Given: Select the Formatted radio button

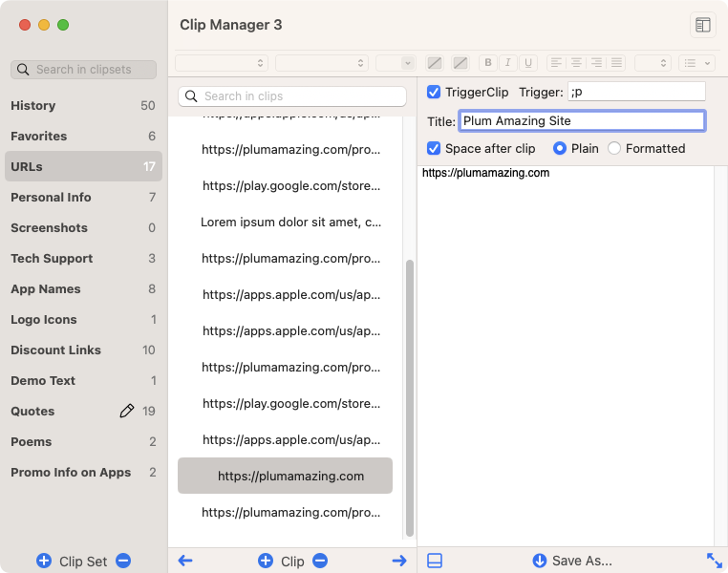Looking at the screenshot, I should (613, 148).
